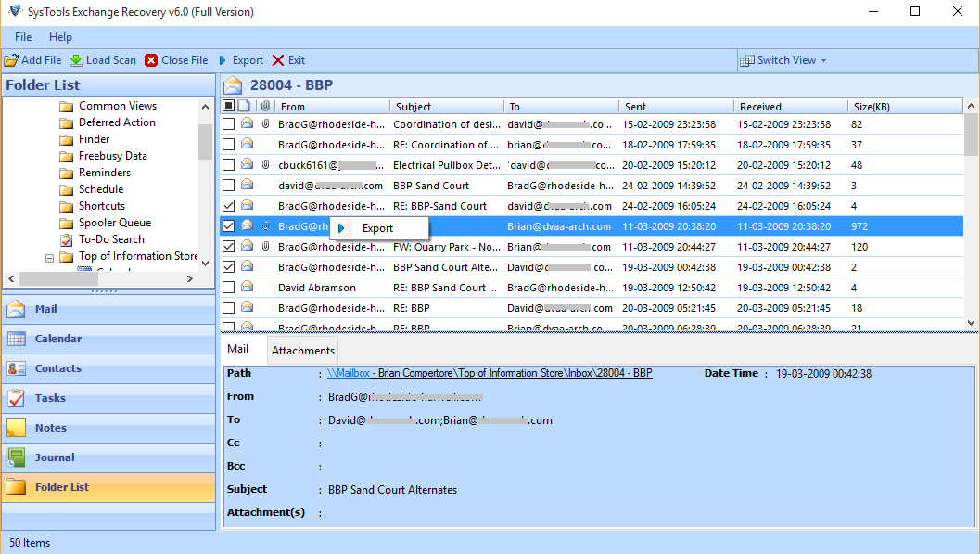The height and width of the screenshot is (554, 980).
Task: Click the Notes yellow icon in the sidebar
Action: click(x=17, y=428)
